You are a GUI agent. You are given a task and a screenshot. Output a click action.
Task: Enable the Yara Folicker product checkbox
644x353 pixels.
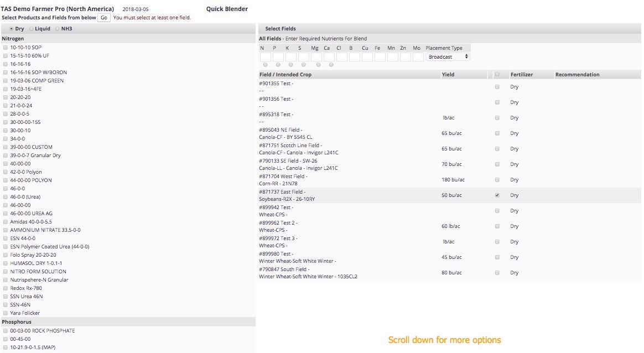tap(6, 313)
